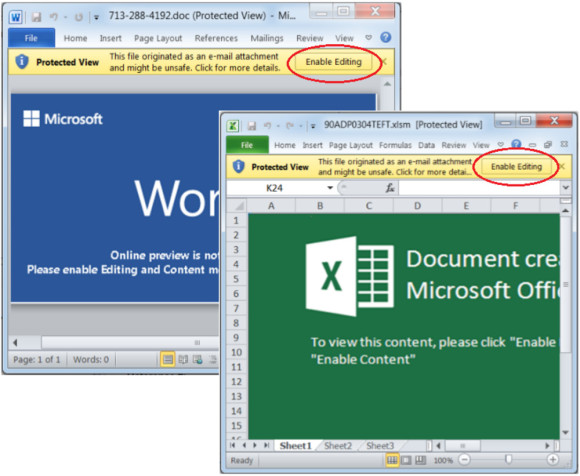Open the Insert tab in Excel

tap(312, 145)
